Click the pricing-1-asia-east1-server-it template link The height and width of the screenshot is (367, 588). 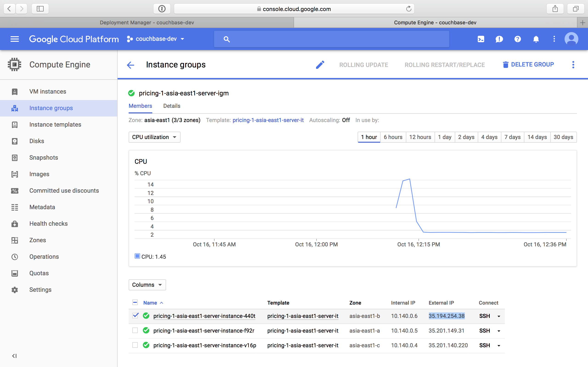[x=268, y=120]
